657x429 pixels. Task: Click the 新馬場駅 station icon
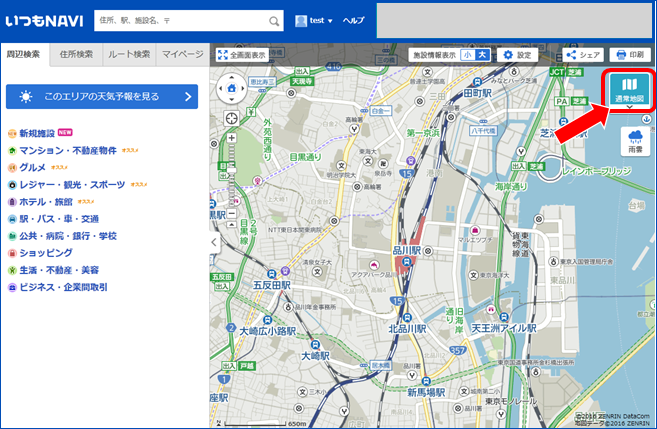coord(426,381)
